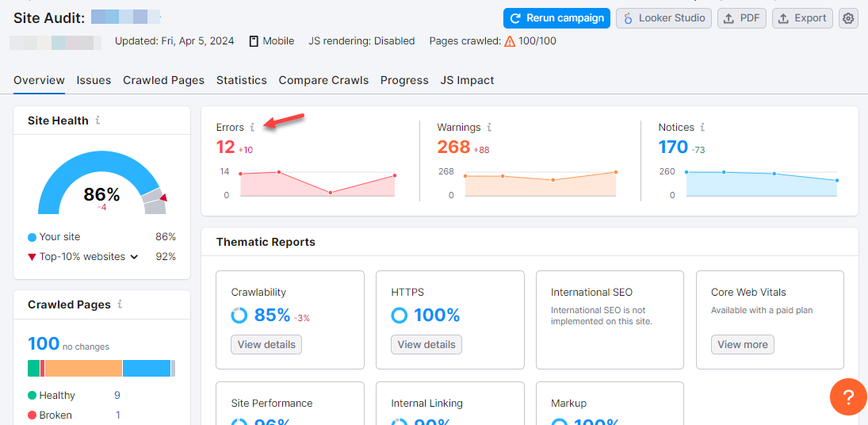868x425 pixels.
Task: Click the Rerun campaign button
Action: [556, 18]
